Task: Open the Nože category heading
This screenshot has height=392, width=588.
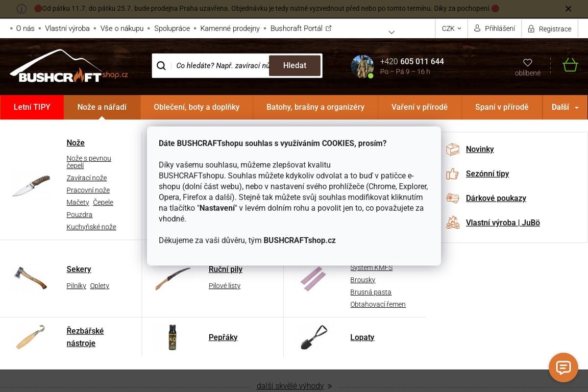Action: click(x=76, y=143)
